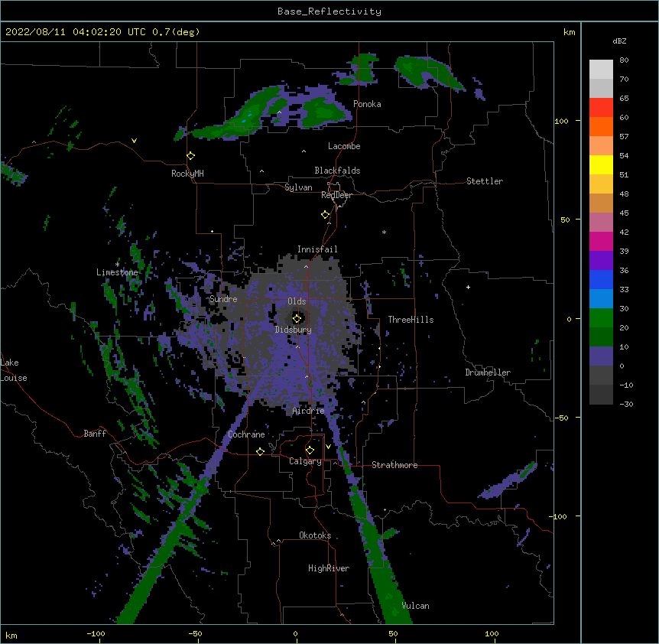The width and height of the screenshot is (659, 644).
Task: Click the -50 km tick on right axis
Action: [561, 418]
